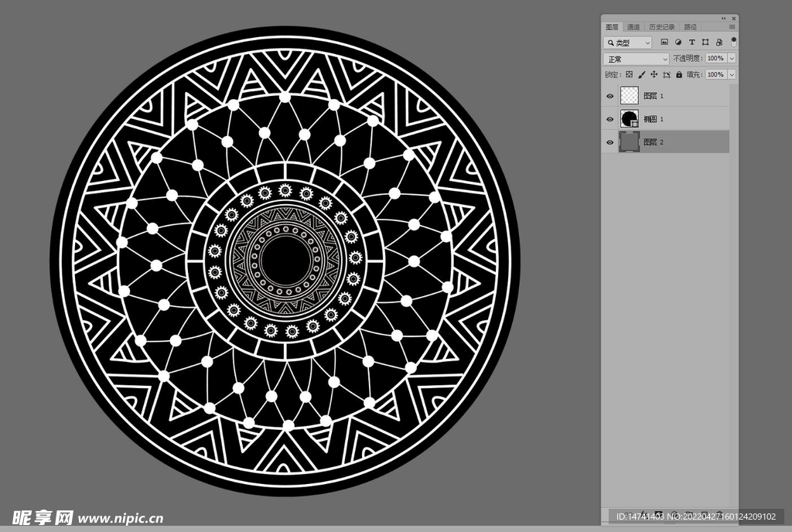
Task: Filter layers by shape layer icon
Action: pos(705,43)
